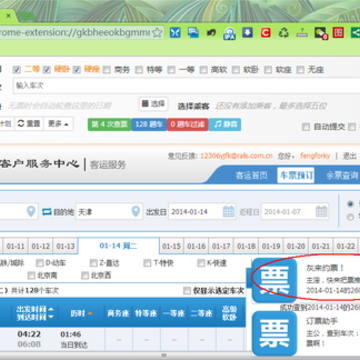Click the blue 128 趟车 badge

(149, 124)
